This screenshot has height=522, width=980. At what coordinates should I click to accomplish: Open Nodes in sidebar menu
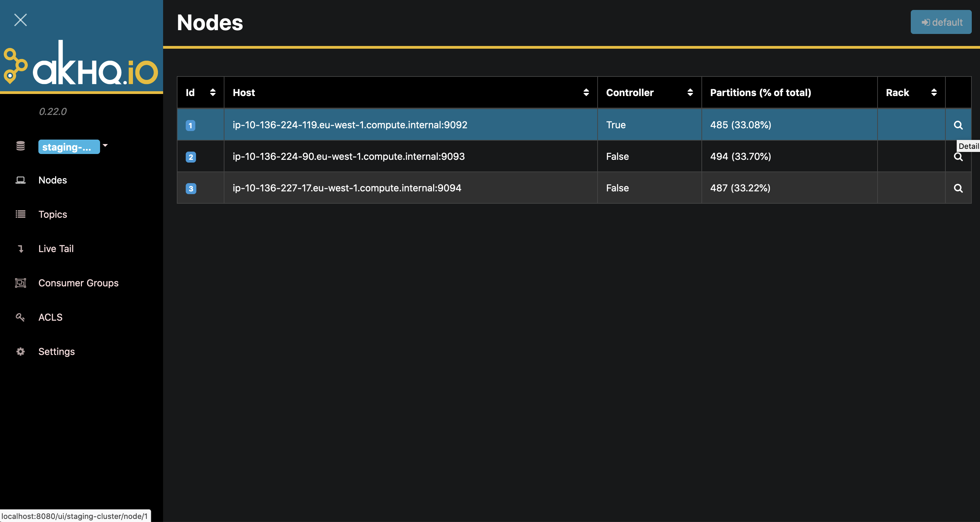52,180
